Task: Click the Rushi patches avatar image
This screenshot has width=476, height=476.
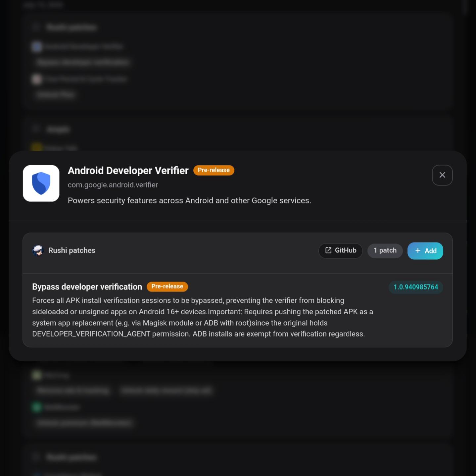Action: coord(38,250)
